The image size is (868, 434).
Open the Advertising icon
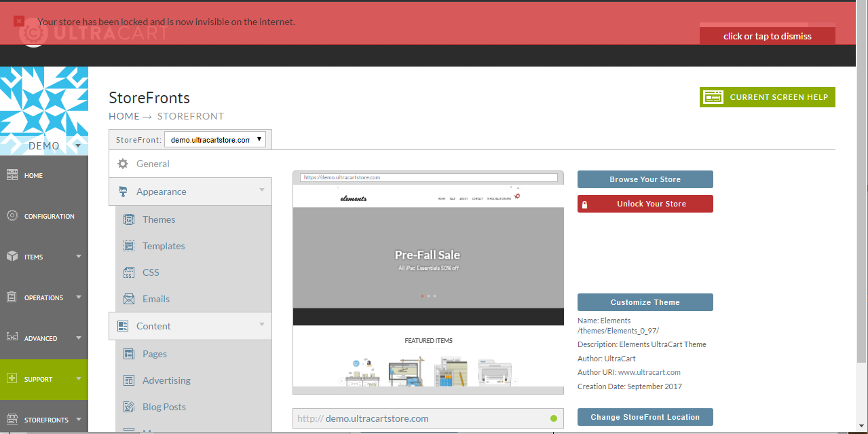tap(128, 380)
